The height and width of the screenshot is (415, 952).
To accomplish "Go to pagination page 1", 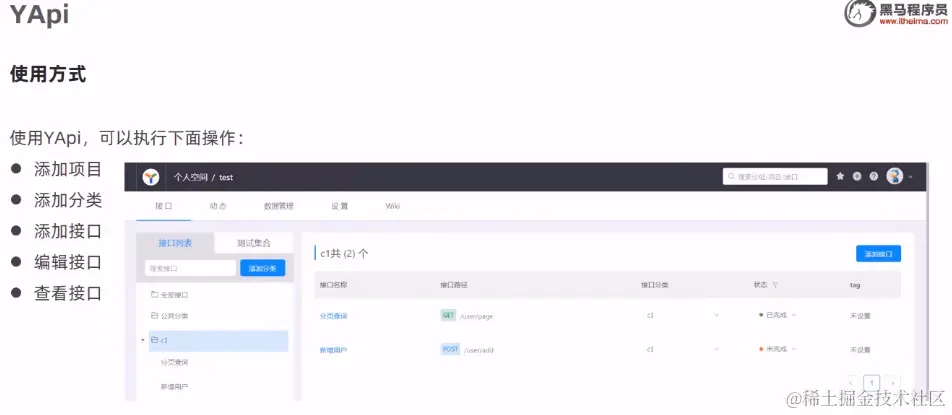I will (872, 383).
